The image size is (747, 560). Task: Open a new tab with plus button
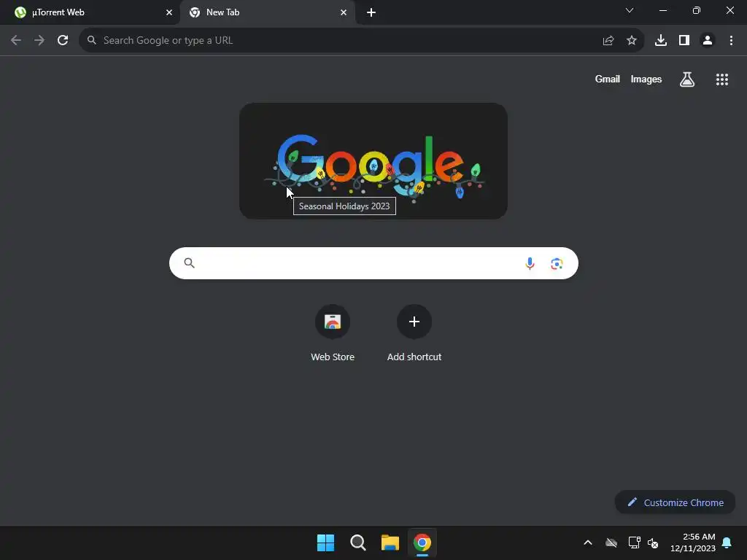point(371,12)
